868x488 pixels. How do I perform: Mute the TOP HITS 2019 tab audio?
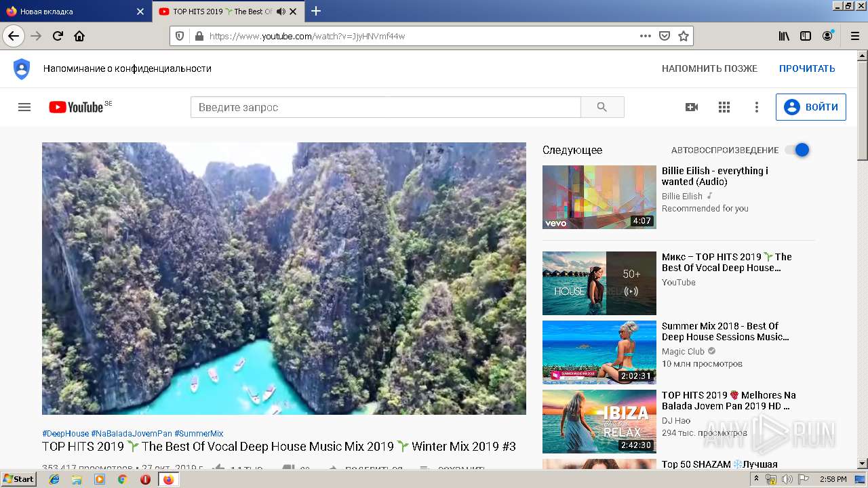281,12
